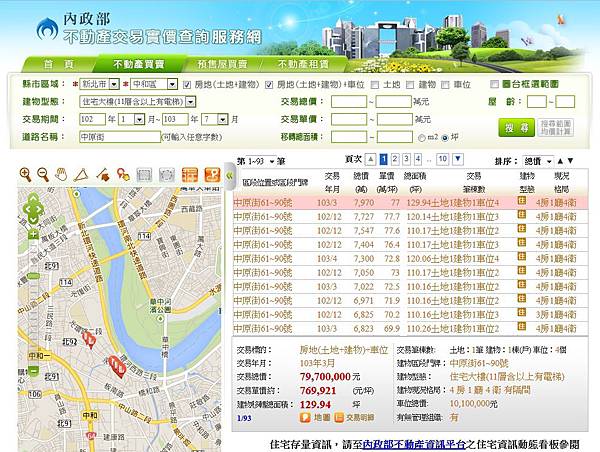
Task: Go to results page 10
Action: tap(443, 159)
